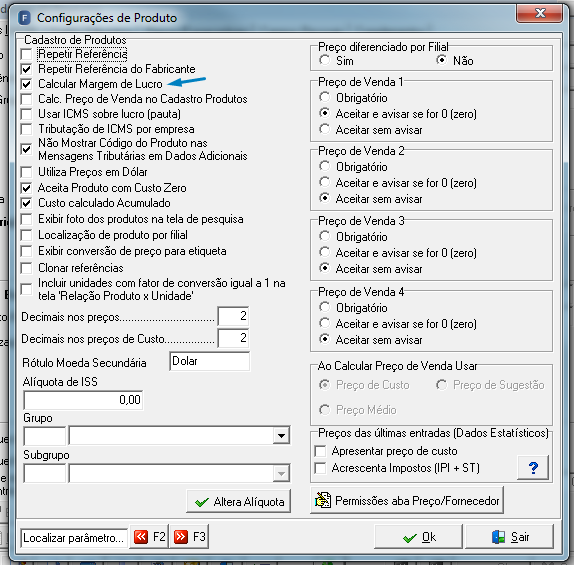
Task: Edit the Rótulo Moeda Secundária field
Action: (210, 361)
